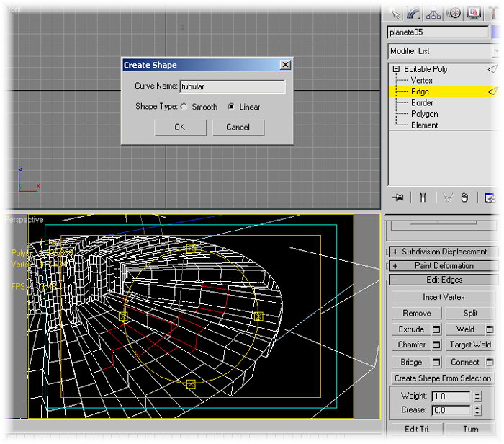Click the Curve Name text field

[232, 86]
